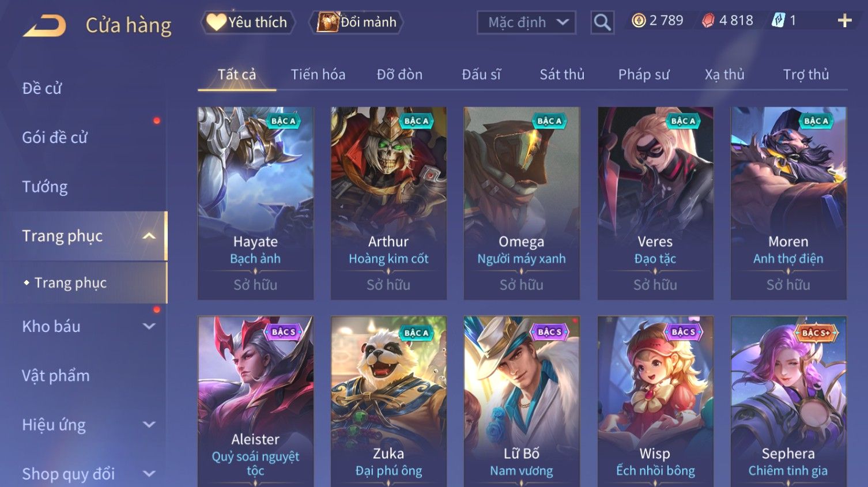868x487 pixels.
Task: Open the Mặc định sort dropdown
Action: click(x=526, y=22)
